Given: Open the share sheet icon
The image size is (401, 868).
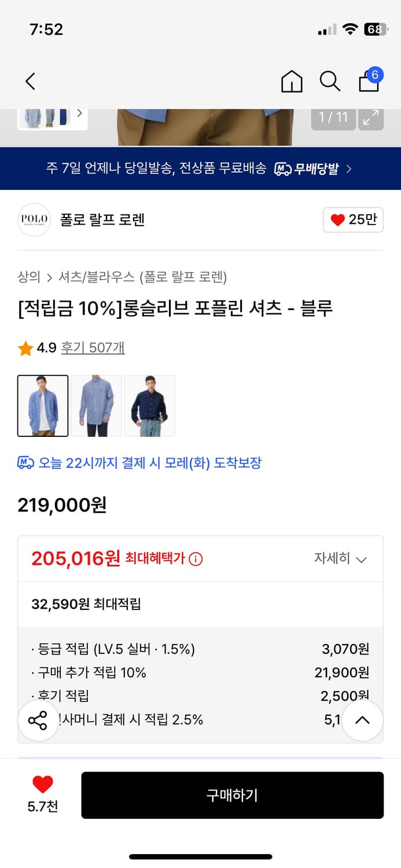Looking at the screenshot, I should pos(38,720).
